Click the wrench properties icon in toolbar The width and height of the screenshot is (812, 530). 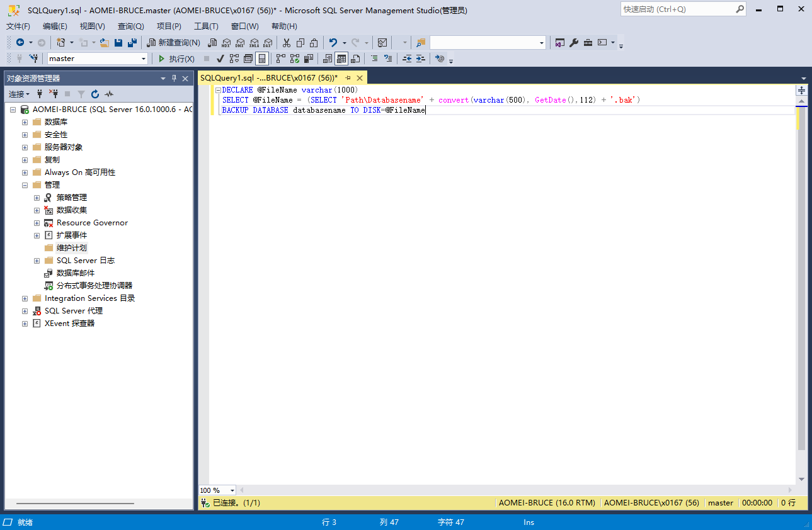[573, 43]
